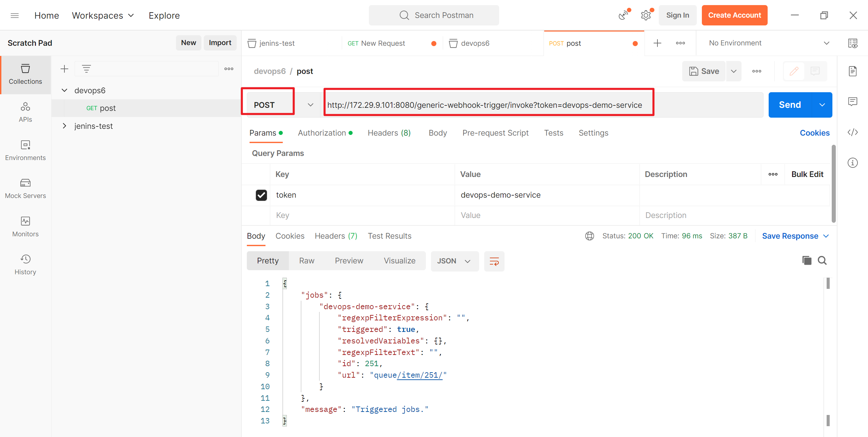Open the Send button dropdown arrow
The width and height of the screenshot is (868, 437).
tap(822, 105)
